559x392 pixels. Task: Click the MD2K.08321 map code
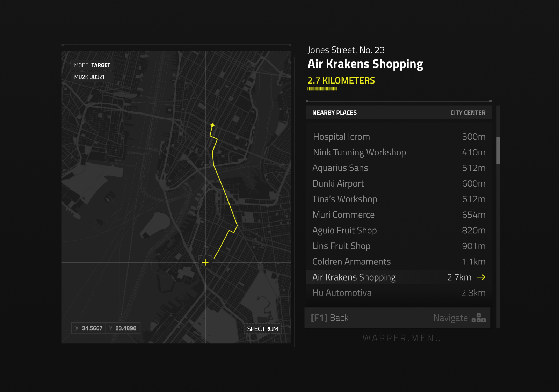click(89, 77)
